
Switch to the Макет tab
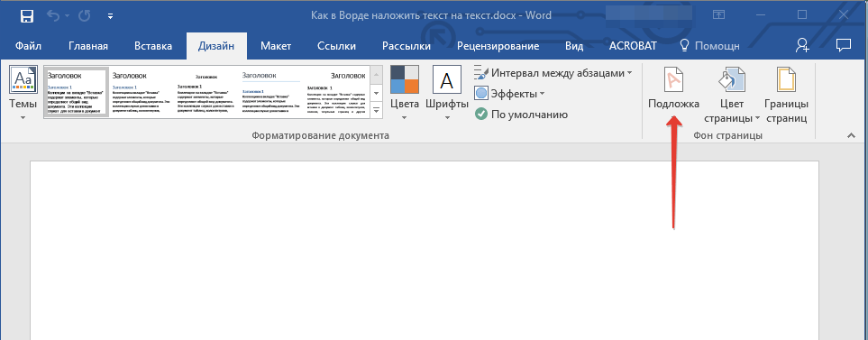pyautogui.click(x=276, y=46)
